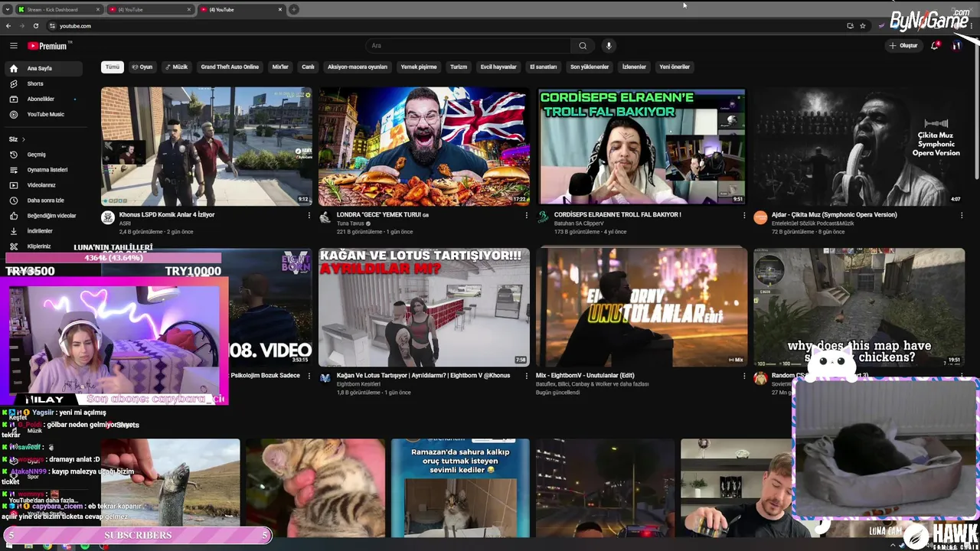The height and width of the screenshot is (551, 980).
Task: Select the Evcil hayvanlar chip
Action: click(x=498, y=67)
